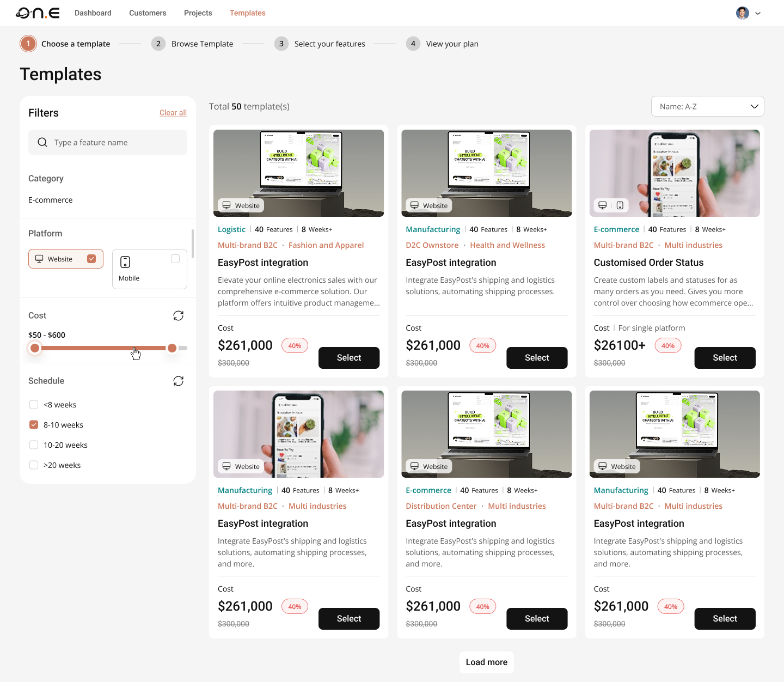The width and height of the screenshot is (784, 682).
Task: Click the maximum cost slider handle
Action: pos(172,348)
